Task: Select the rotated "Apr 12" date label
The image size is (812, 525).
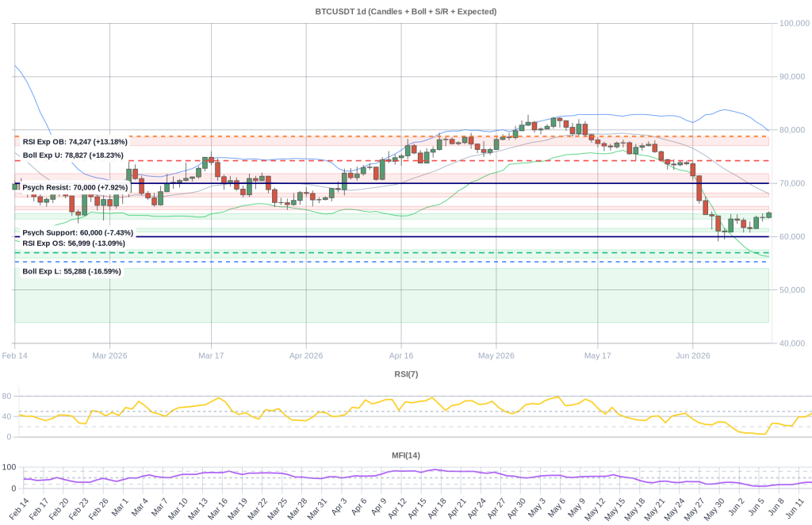Action: 396,509
